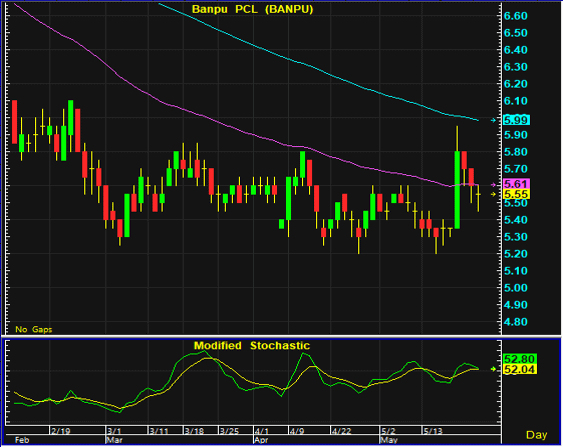Viewport: 563px width, 447px height.
Task: Click the yellow 5.55 last price label
Action: coord(516,194)
